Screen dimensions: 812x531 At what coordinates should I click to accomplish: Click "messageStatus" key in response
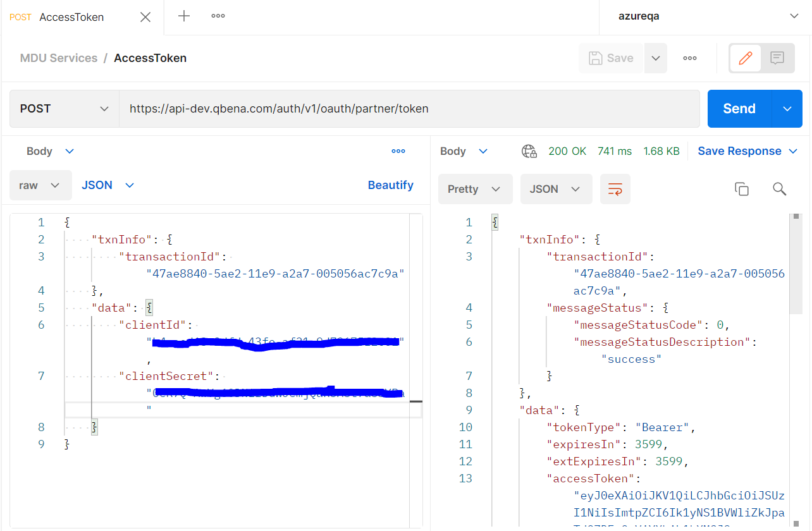pyautogui.click(x=598, y=308)
